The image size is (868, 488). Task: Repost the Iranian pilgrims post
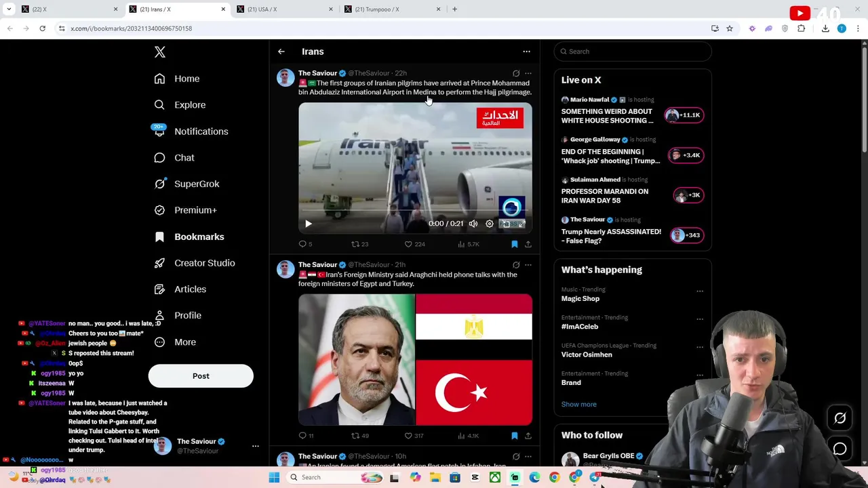(359, 244)
